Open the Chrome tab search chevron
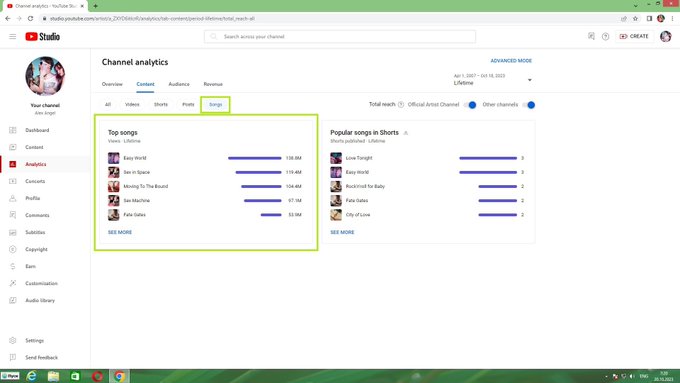Screen dimensions: 680x383 [x=636, y=5]
